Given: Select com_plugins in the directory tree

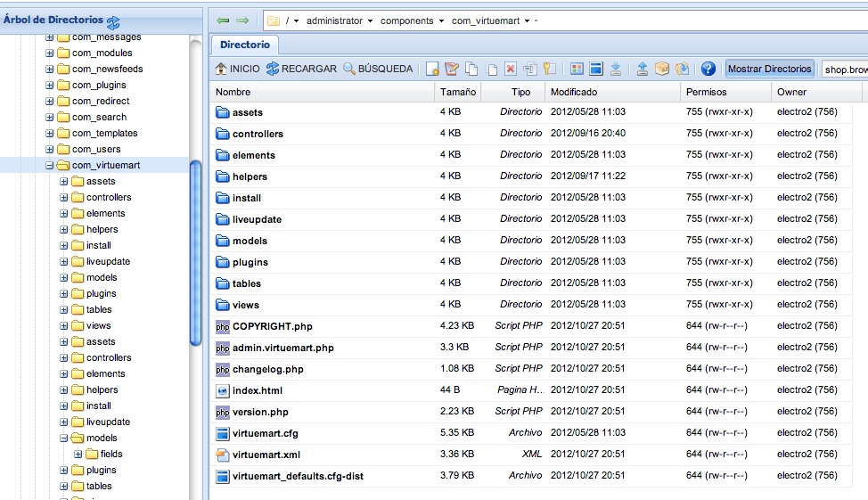Looking at the screenshot, I should 99,86.
